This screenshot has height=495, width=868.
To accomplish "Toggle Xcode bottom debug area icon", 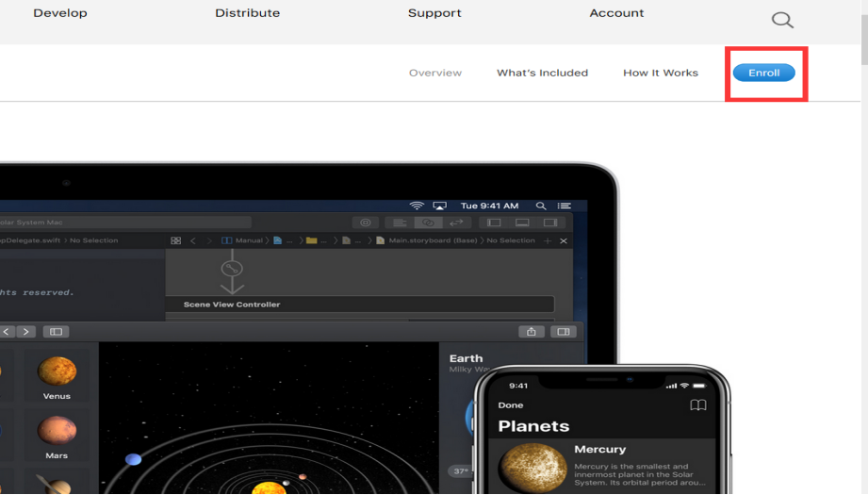I will (x=522, y=223).
